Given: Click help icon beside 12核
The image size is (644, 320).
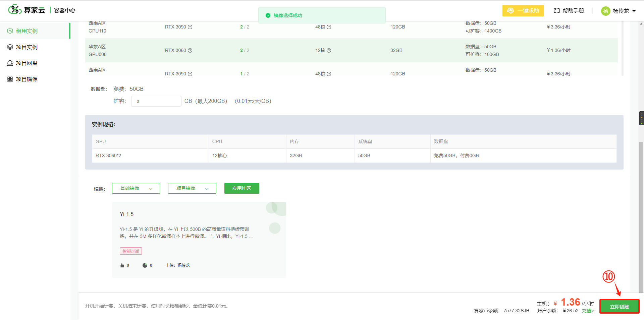Looking at the screenshot, I should point(329,50).
